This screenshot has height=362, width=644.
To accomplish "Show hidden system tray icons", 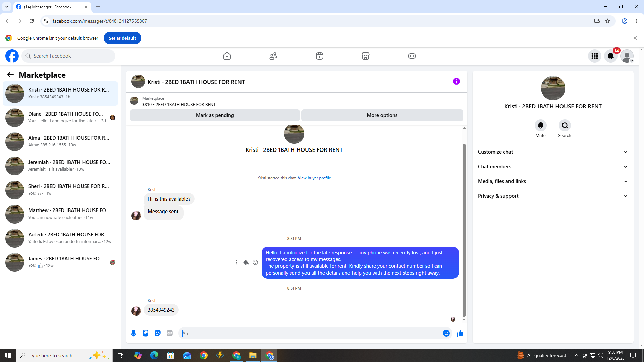I will (x=576, y=355).
